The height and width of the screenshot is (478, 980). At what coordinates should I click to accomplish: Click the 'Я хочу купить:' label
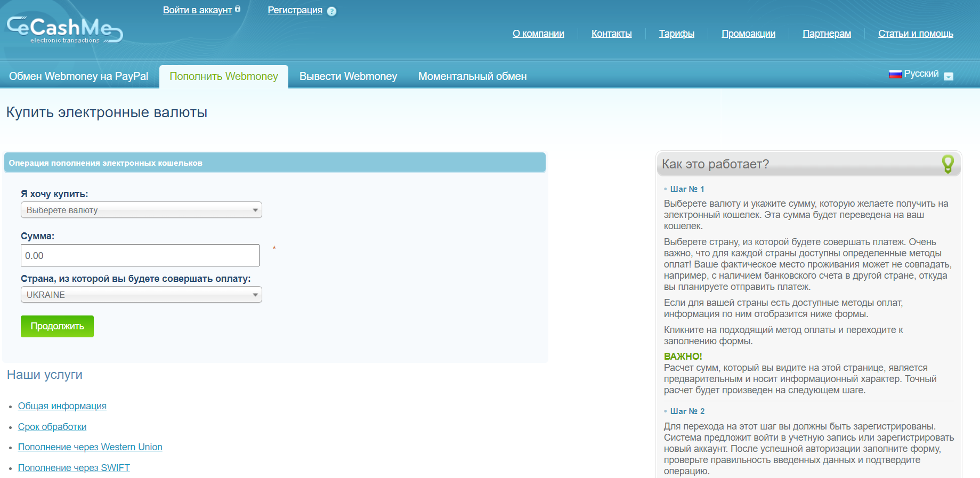pos(54,194)
